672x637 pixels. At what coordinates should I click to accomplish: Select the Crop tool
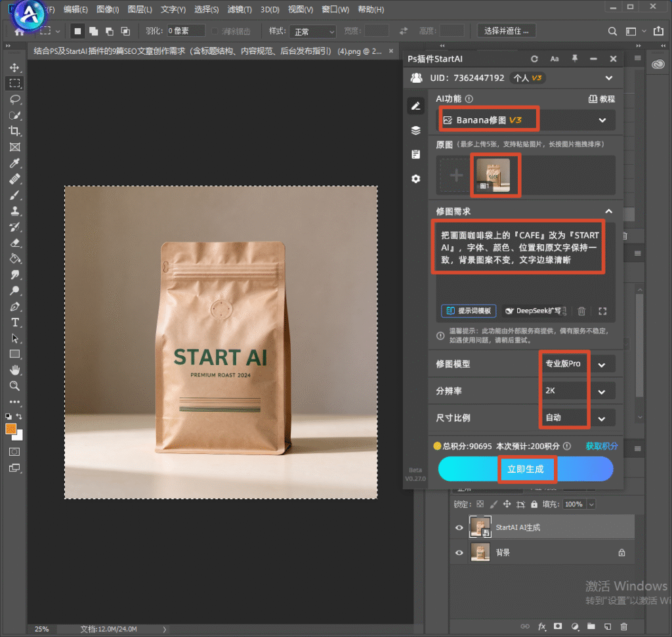[x=14, y=131]
